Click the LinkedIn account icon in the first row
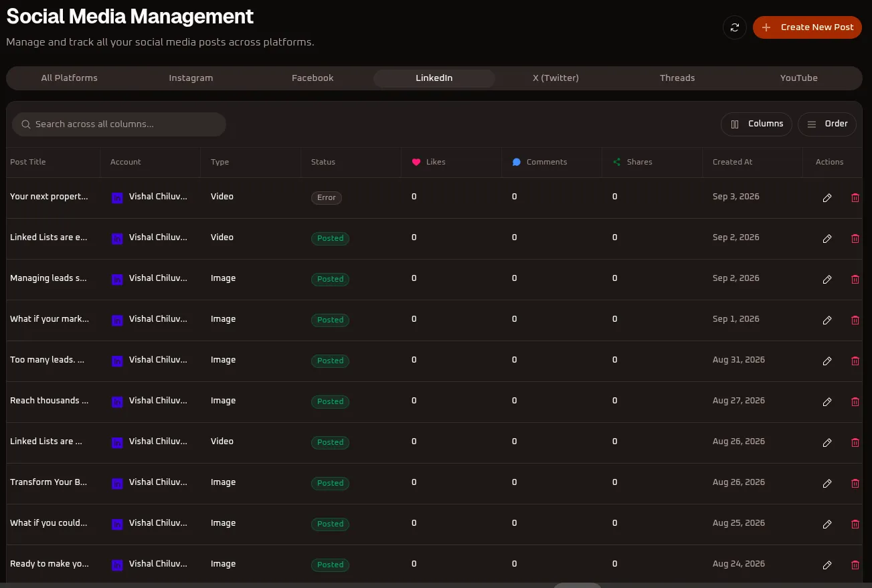The height and width of the screenshot is (588, 872). 117,198
